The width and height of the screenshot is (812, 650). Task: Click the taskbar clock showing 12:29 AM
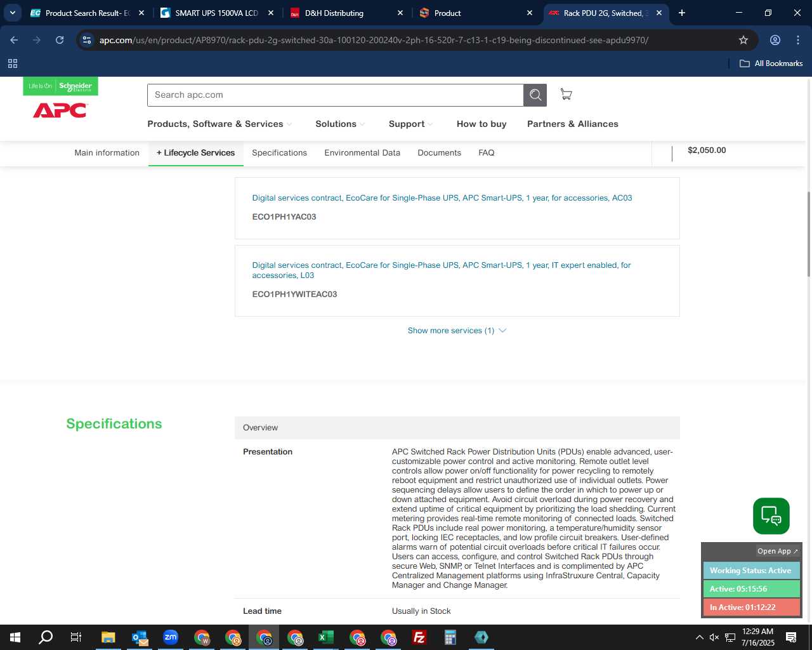[757, 637]
